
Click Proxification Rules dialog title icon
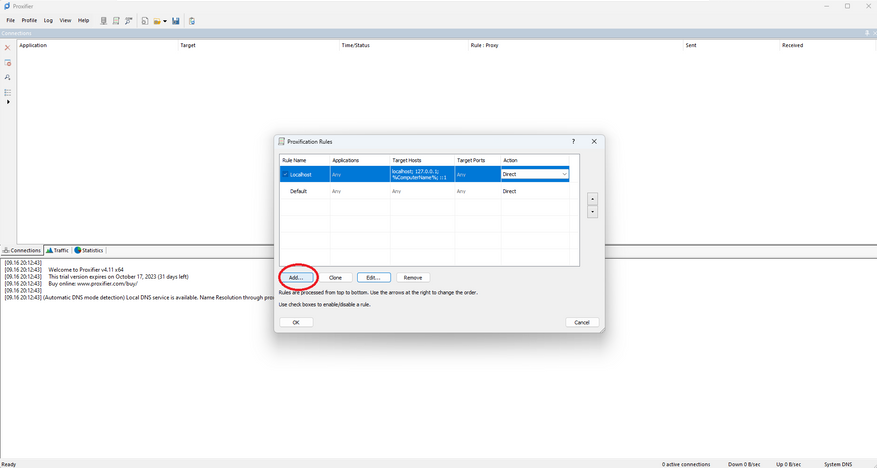point(282,141)
